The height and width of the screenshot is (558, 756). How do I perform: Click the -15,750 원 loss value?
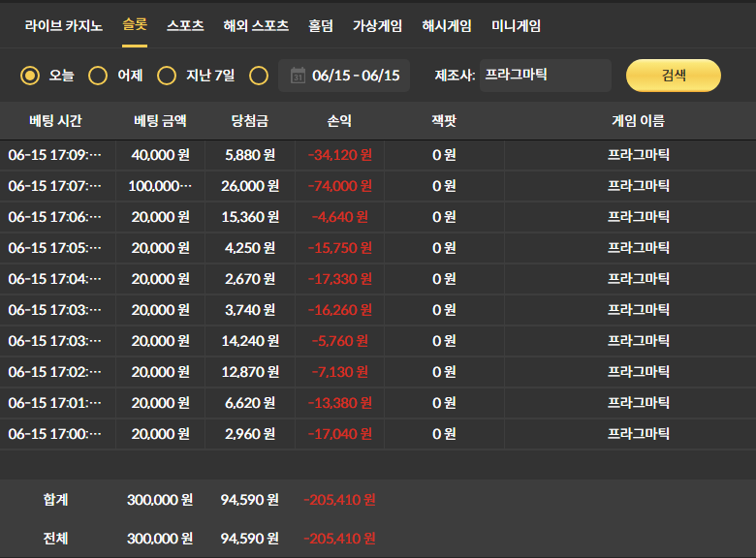[x=339, y=248]
